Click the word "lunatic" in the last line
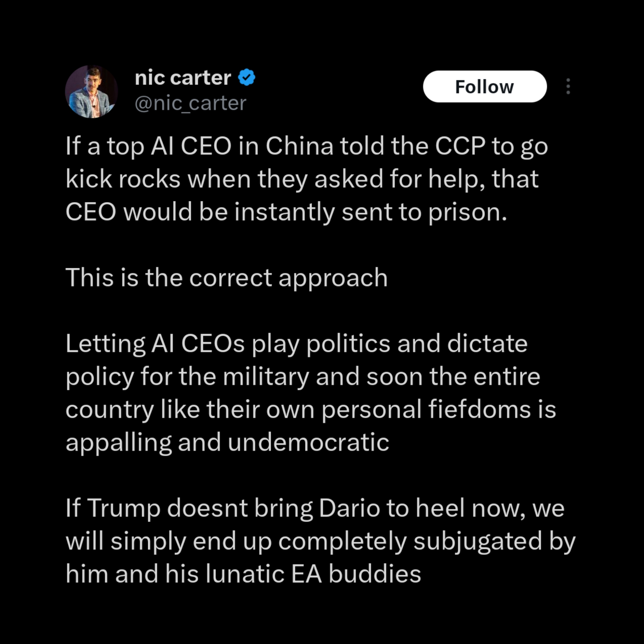The height and width of the screenshot is (644, 644). [x=245, y=574]
